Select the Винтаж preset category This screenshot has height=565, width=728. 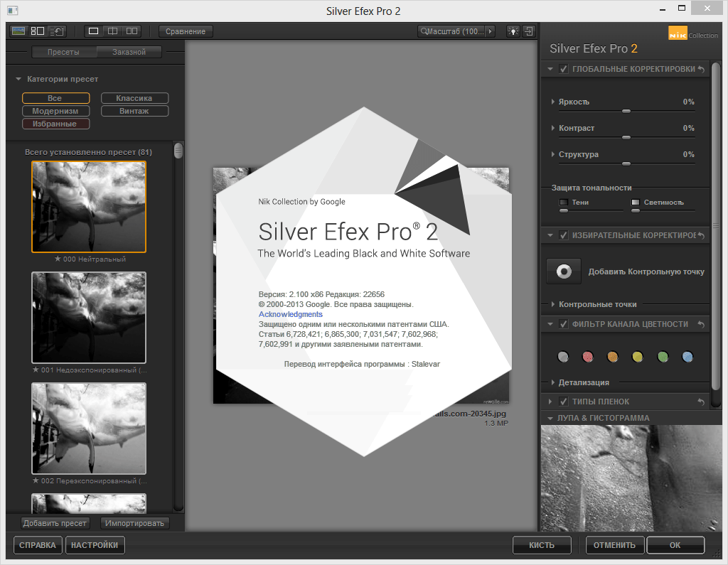[x=134, y=111]
